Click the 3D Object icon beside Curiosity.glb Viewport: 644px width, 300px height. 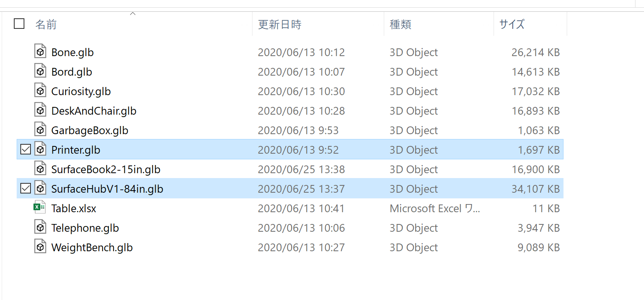coord(40,91)
